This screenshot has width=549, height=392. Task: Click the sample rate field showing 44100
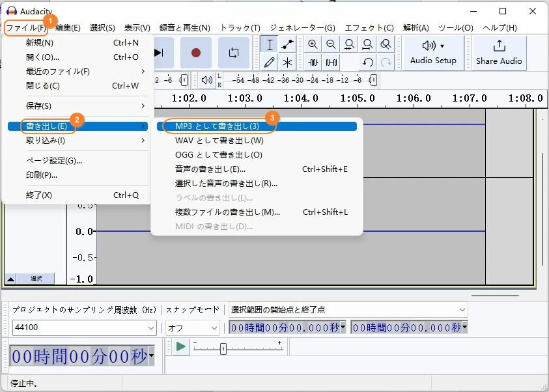83,328
